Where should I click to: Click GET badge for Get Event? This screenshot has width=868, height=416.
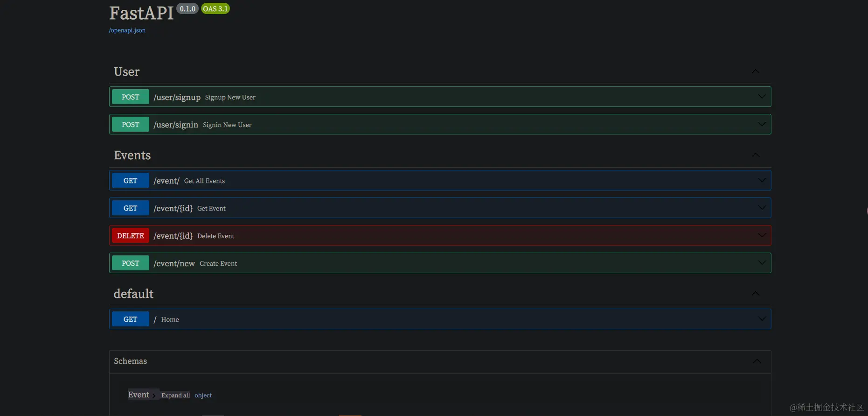click(131, 208)
